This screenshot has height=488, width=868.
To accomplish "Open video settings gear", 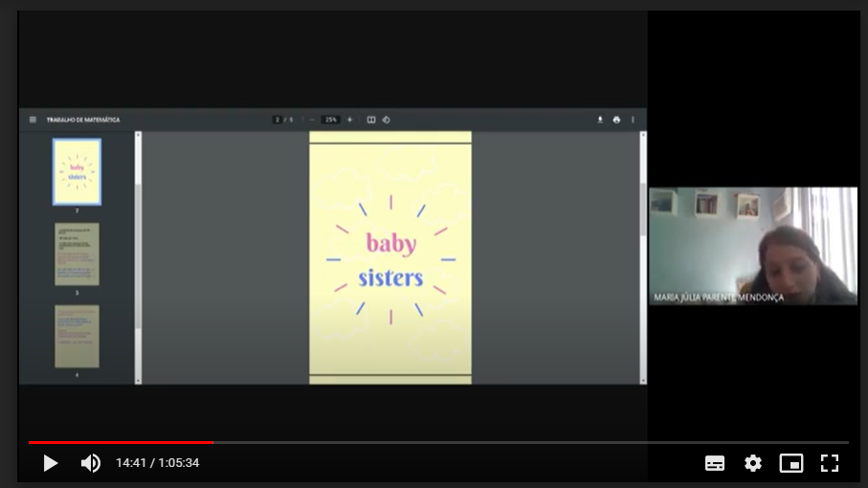I will pos(753,463).
